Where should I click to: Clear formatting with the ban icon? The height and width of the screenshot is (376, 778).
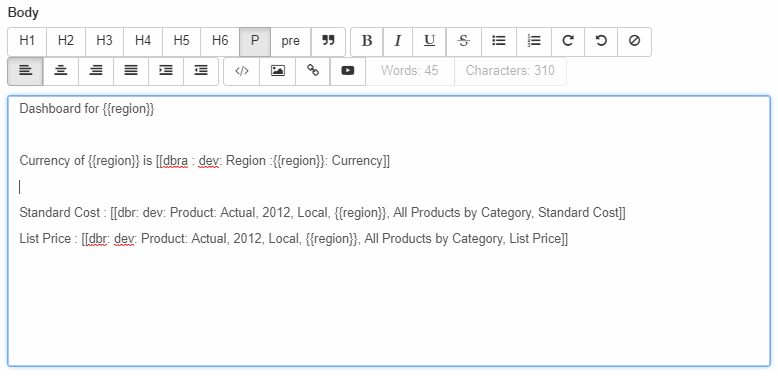(x=635, y=42)
